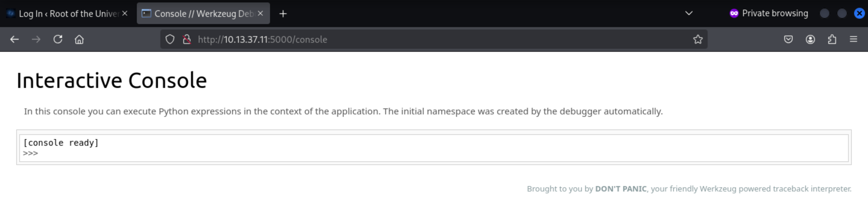868x218 pixels.
Task: Open the hamburger application menu
Action: coord(853,39)
